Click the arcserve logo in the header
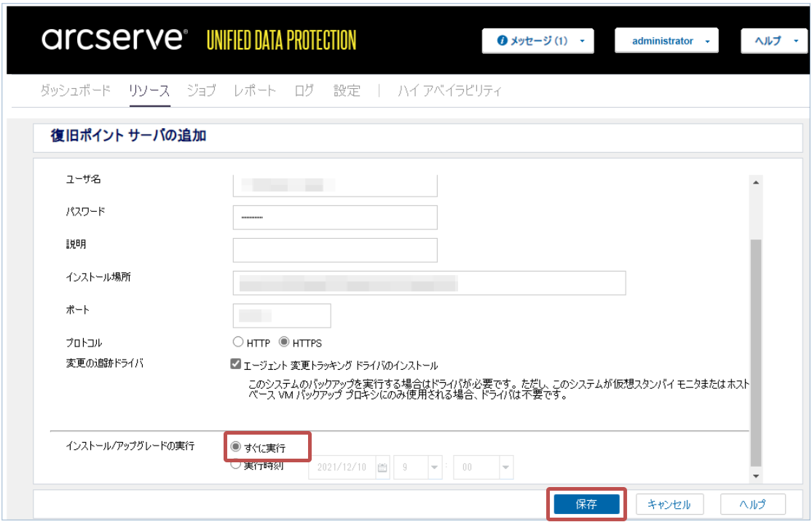812x522 pixels. pos(114,39)
